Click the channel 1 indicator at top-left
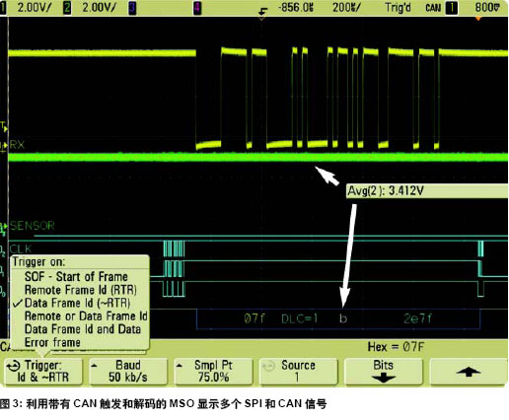This screenshot has width=509, height=420. point(3,8)
